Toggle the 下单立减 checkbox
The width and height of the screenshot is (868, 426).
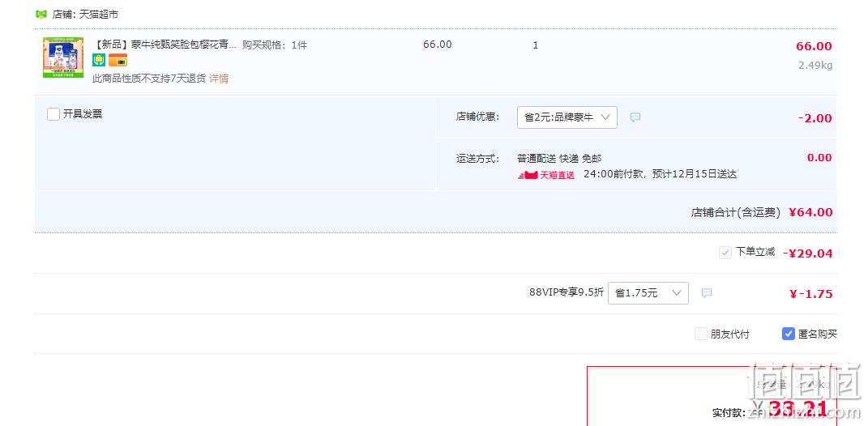[725, 253]
